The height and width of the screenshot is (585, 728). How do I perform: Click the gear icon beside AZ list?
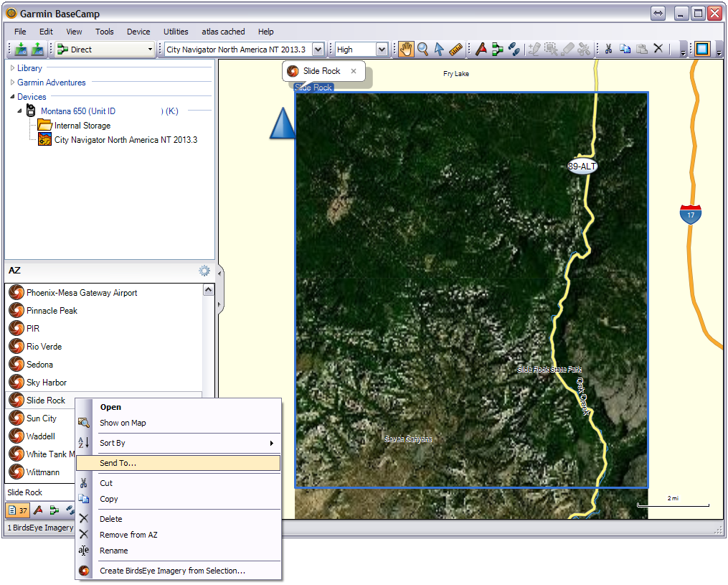[204, 271]
